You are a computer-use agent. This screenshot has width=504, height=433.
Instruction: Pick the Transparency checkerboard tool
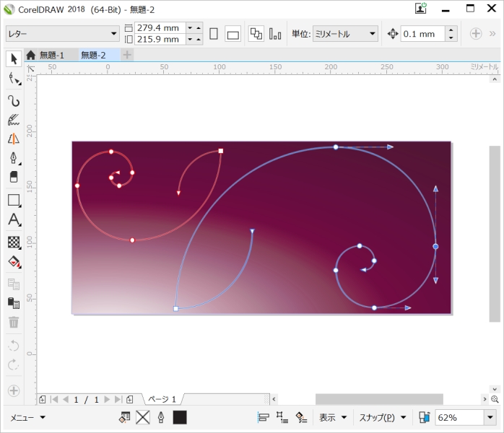click(14, 242)
